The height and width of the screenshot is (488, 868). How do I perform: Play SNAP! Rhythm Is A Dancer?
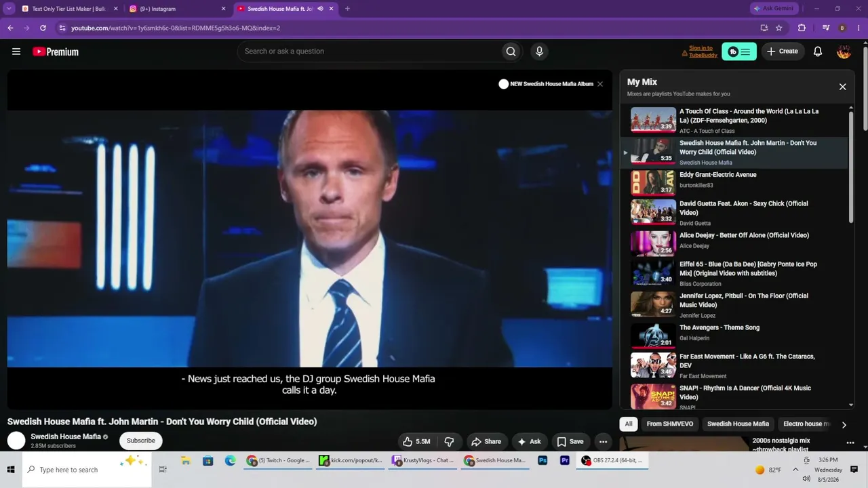(x=734, y=396)
